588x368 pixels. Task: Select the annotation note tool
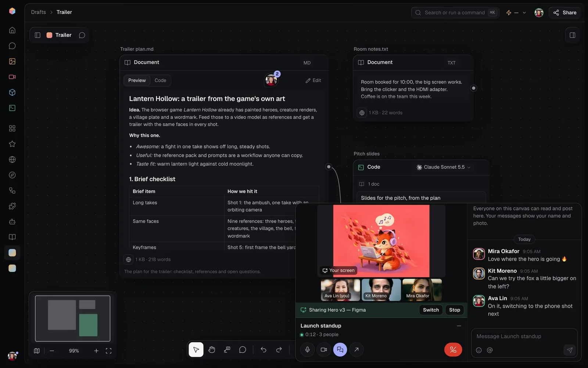point(227,350)
